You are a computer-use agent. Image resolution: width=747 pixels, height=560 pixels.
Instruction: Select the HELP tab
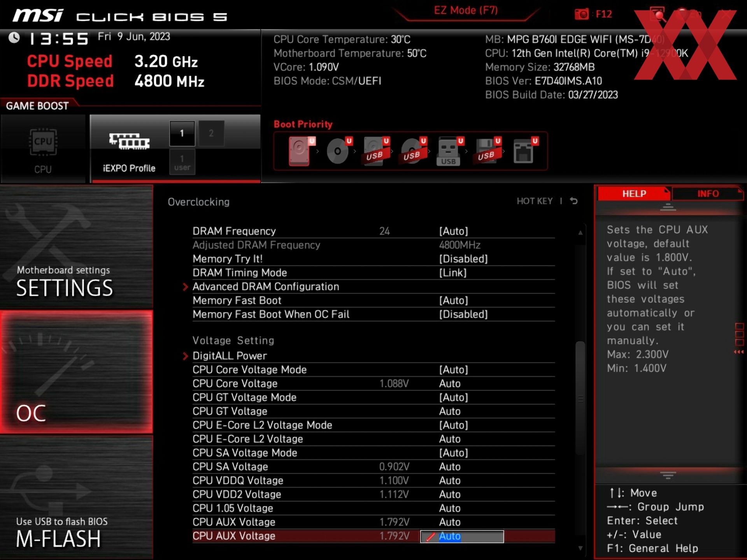coord(633,193)
